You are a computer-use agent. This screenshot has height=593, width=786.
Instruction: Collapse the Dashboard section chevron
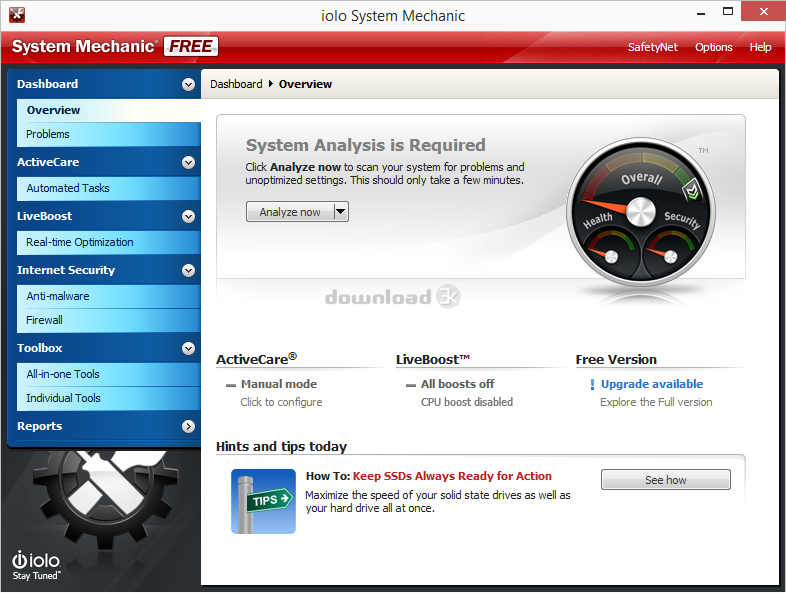click(x=188, y=84)
